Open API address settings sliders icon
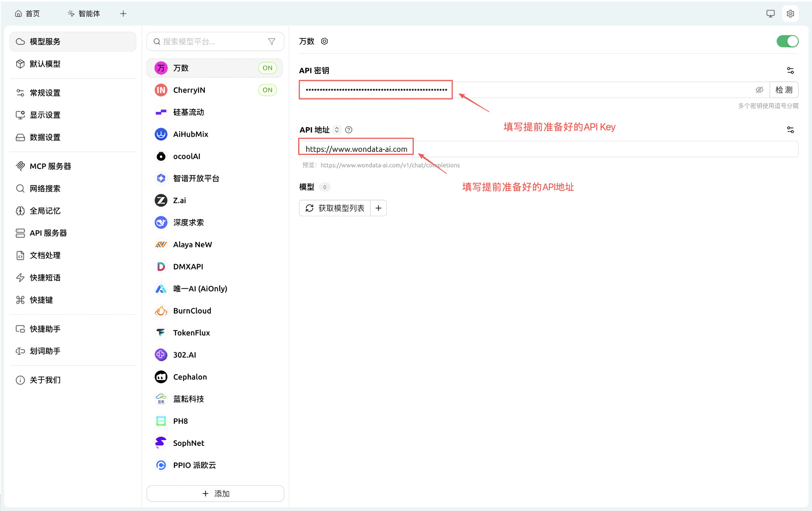The image size is (812, 511). click(x=790, y=130)
